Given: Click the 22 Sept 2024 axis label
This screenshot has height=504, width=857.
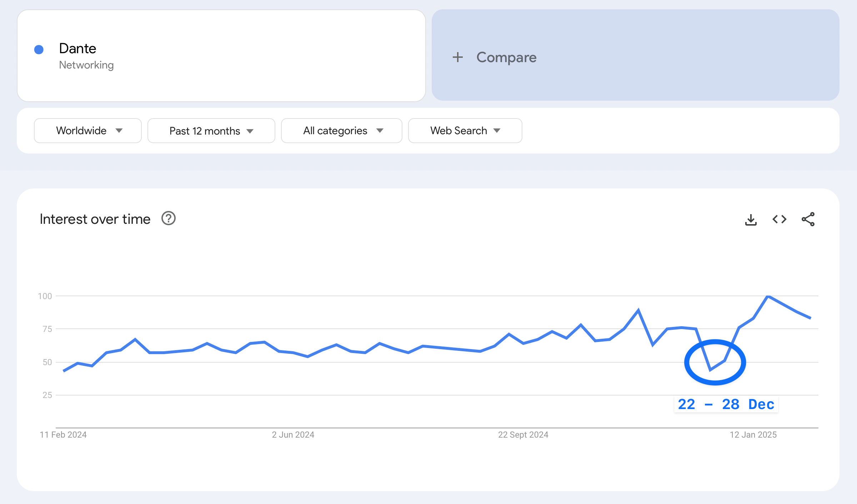Looking at the screenshot, I should (523, 434).
